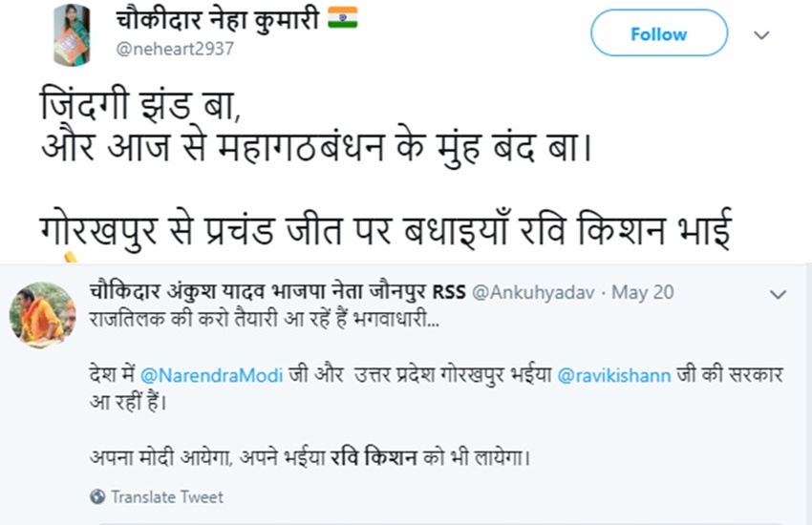Click the Translate Tweet link
This screenshot has width=812, height=525.
pos(166,496)
